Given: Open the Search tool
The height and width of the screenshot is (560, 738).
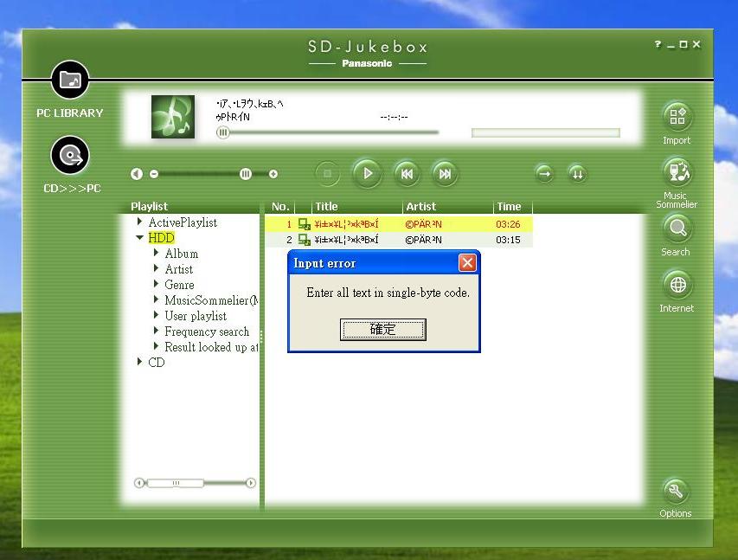Looking at the screenshot, I should (x=677, y=229).
